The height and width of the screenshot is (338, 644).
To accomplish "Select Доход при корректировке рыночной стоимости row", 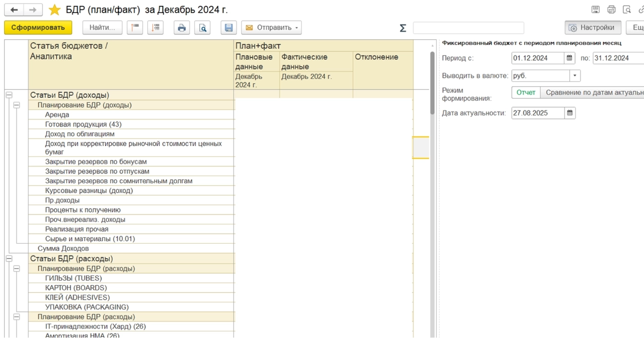I will [x=131, y=148].
